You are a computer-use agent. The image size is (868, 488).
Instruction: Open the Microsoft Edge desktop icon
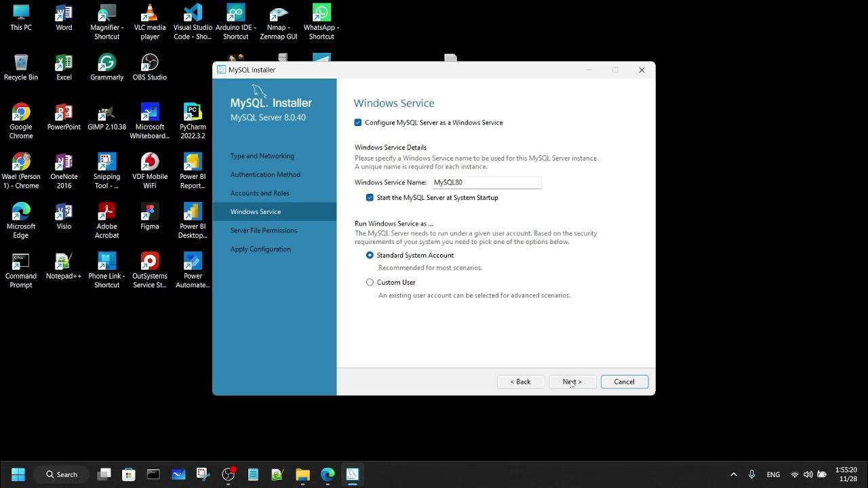[21, 221]
